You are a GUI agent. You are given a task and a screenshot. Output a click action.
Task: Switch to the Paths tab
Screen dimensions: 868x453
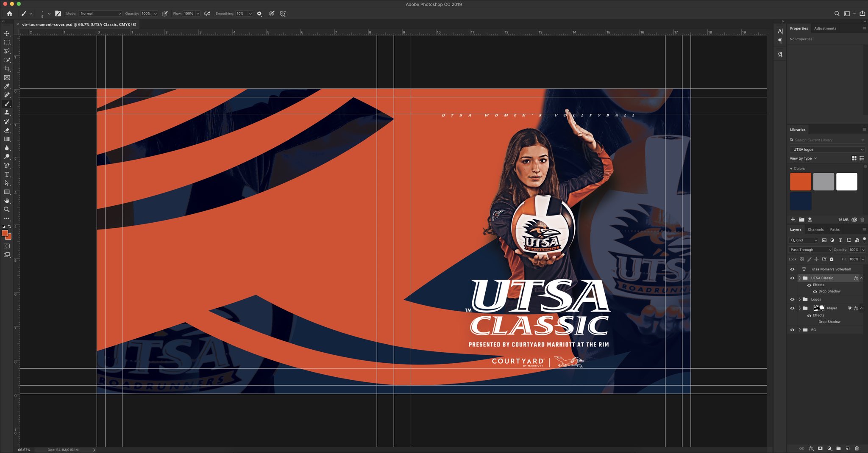tap(835, 229)
